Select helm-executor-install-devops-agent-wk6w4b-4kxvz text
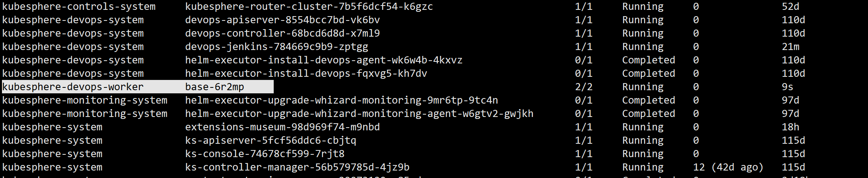This screenshot has height=178, width=868. [x=324, y=60]
